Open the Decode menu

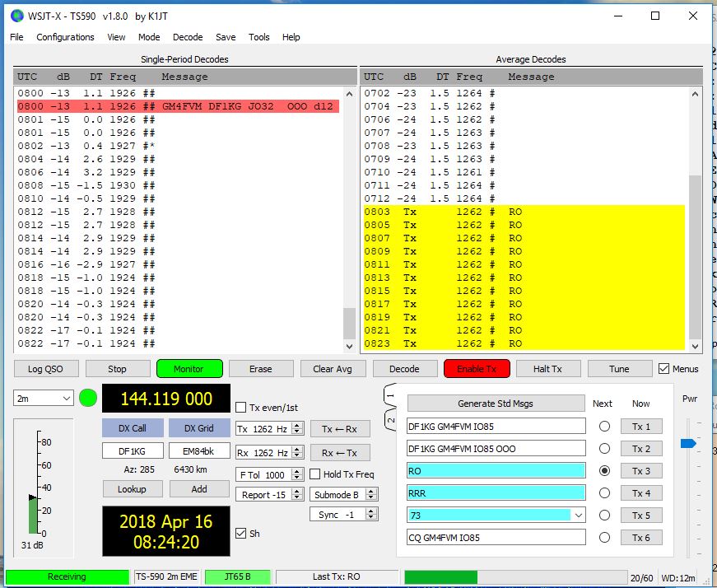point(188,37)
